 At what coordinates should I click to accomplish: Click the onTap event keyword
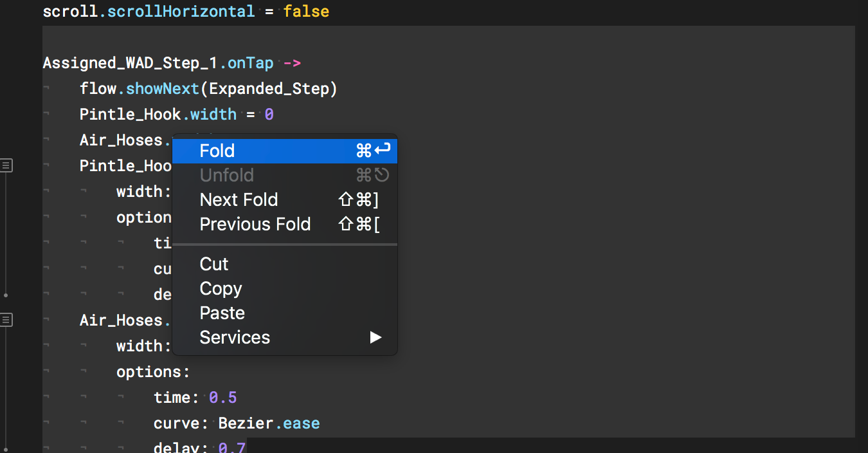coord(251,63)
